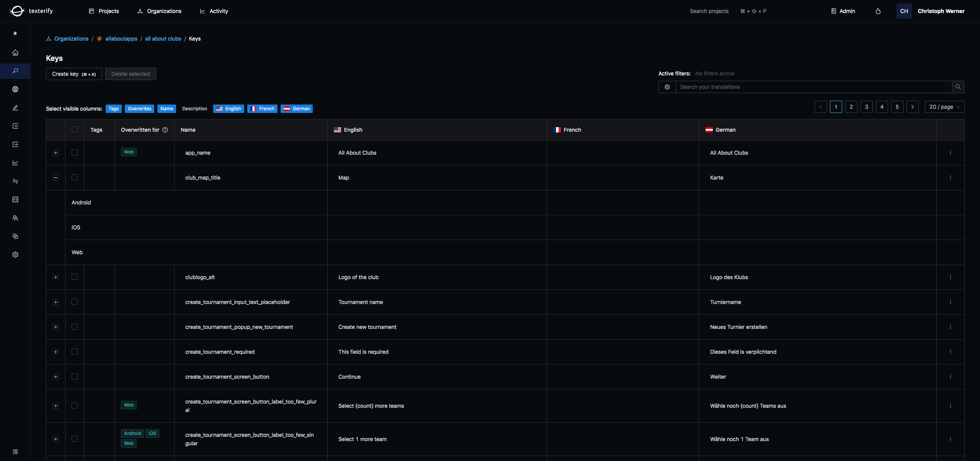Viewport: 980px width, 461px height.
Task: Go to page 5
Action: point(897,107)
